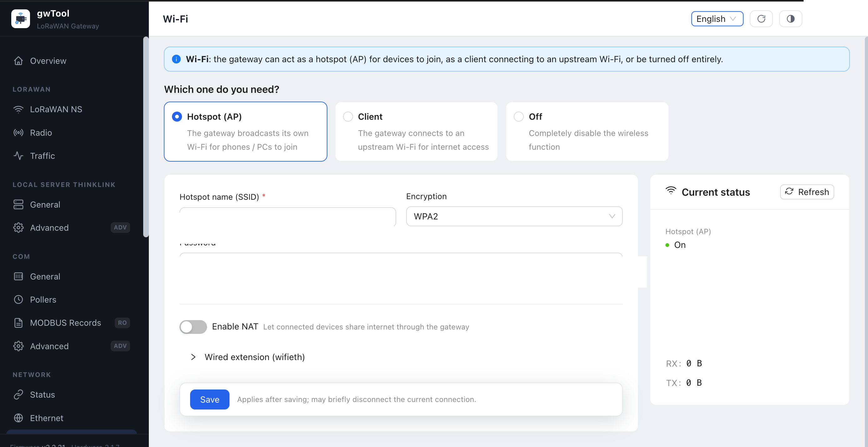Viewport: 868px width, 447px height.
Task: Click the Local Server Advanced gear icon
Action: click(18, 228)
